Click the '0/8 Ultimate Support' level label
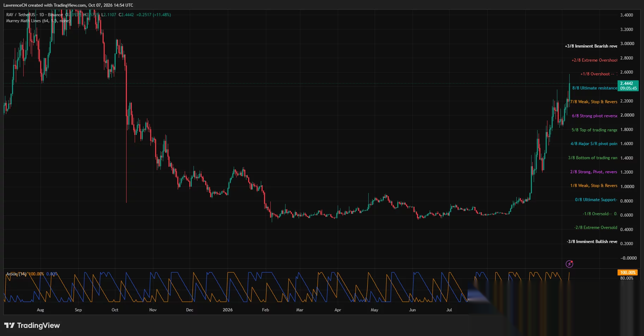Screen dimensions: 644x336 [596, 200]
